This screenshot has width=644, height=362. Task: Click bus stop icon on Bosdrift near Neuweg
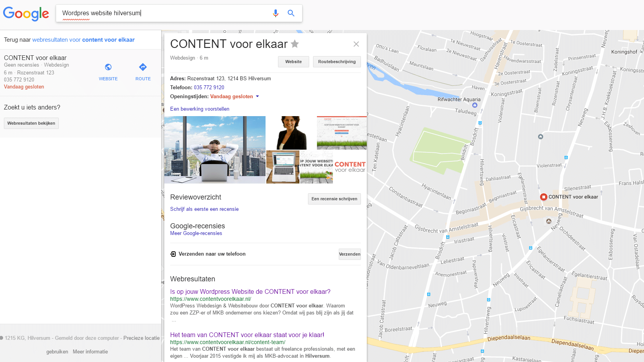point(429,294)
